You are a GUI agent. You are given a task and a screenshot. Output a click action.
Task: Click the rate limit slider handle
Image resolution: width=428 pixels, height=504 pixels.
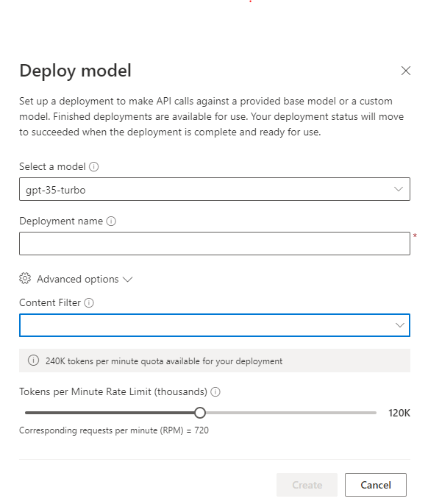pyautogui.click(x=200, y=413)
